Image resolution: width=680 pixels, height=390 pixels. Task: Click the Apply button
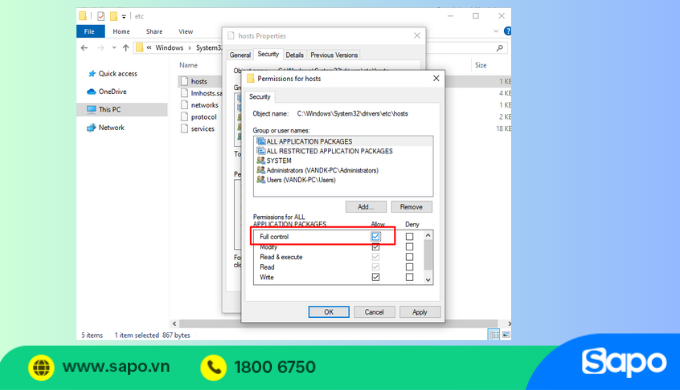click(419, 312)
